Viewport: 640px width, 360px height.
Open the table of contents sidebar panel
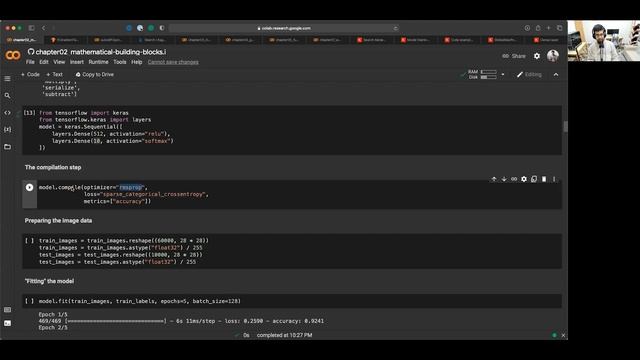tap(7, 78)
